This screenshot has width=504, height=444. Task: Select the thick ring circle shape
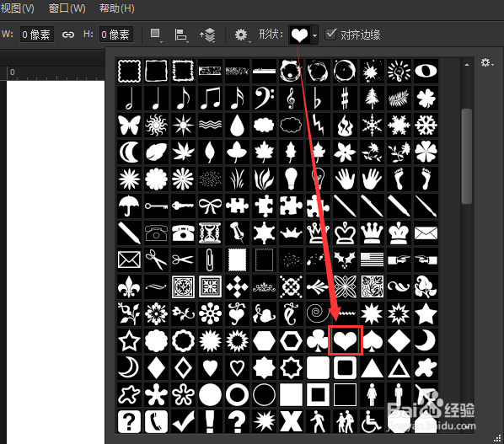tap(237, 394)
